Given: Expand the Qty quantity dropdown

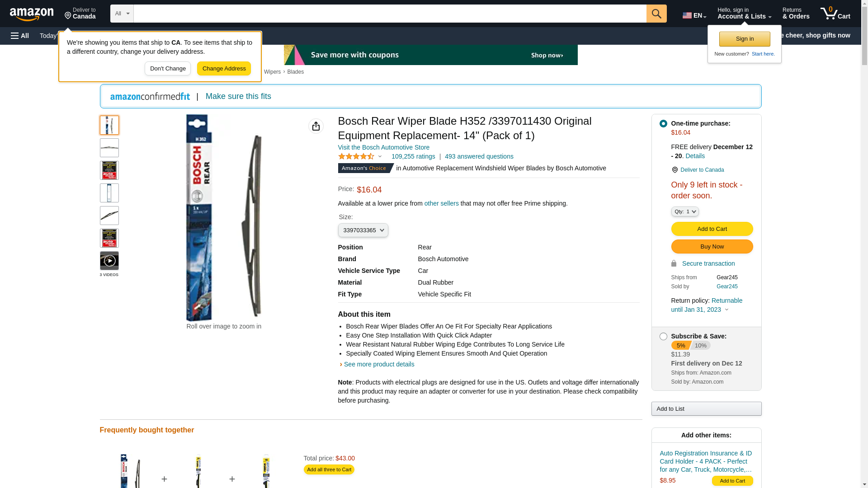Looking at the screenshot, I should click(x=685, y=211).
